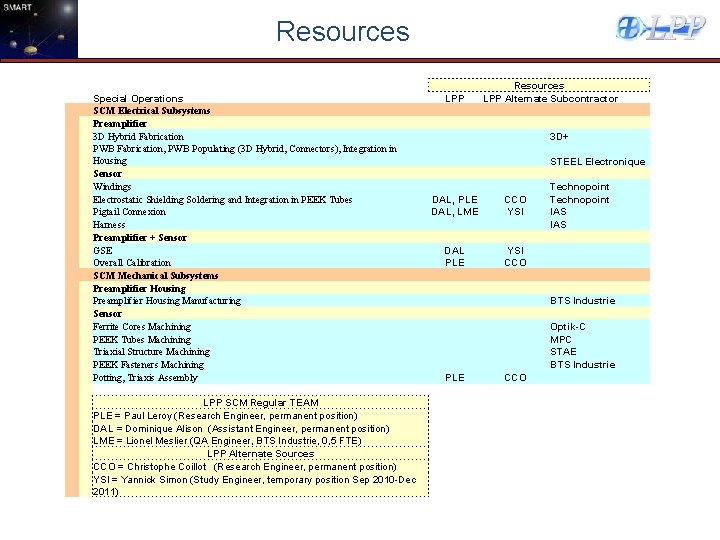Click the 'LPP Alternate' column header
The width and height of the screenshot is (720, 540).
click(x=515, y=98)
